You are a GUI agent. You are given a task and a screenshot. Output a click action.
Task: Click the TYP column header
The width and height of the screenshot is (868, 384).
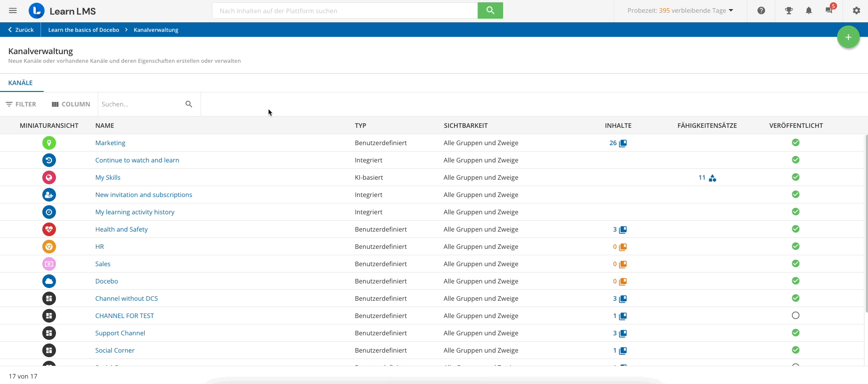click(x=360, y=126)
